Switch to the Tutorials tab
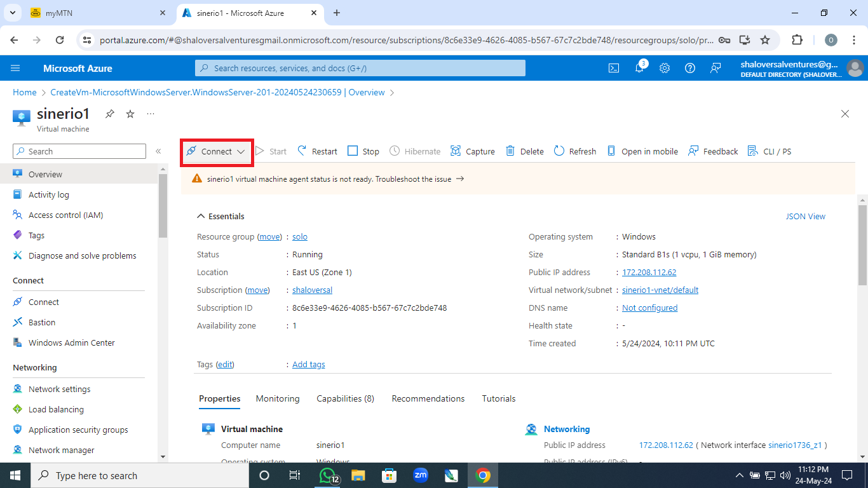Image resolution: width=868 pixels, height=488 pixels. click(499, 398)
